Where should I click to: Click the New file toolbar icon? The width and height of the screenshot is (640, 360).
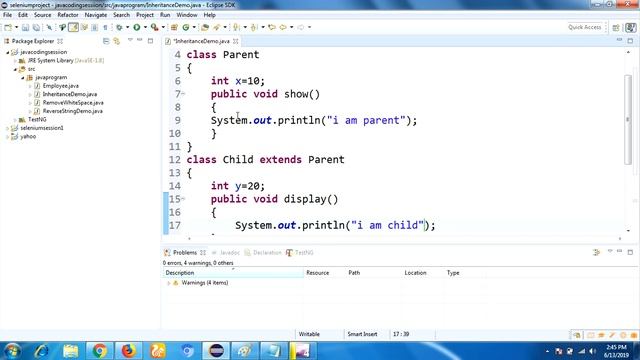click(x=8, y=27)
